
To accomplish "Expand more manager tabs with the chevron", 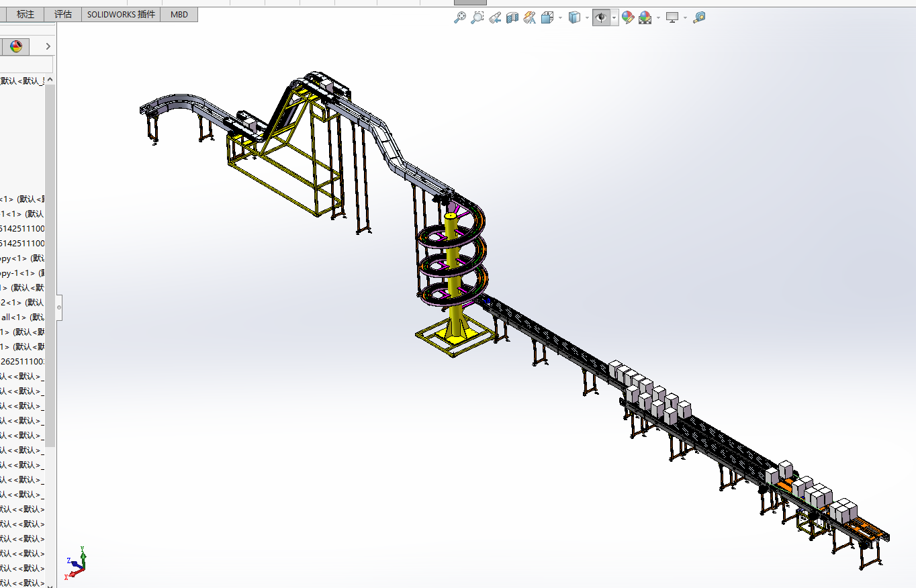I will [x=48, y=46].
